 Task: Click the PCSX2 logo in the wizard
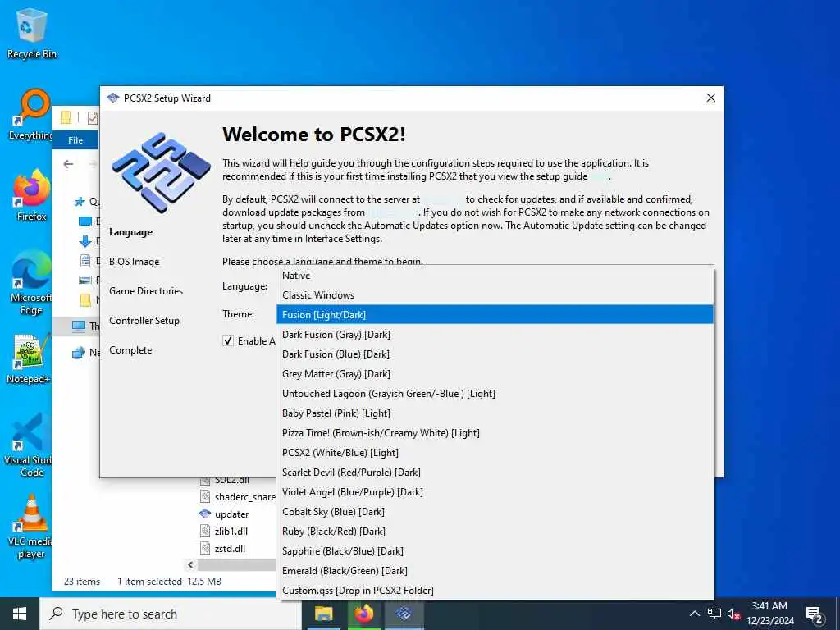click(x=161, y=171)
